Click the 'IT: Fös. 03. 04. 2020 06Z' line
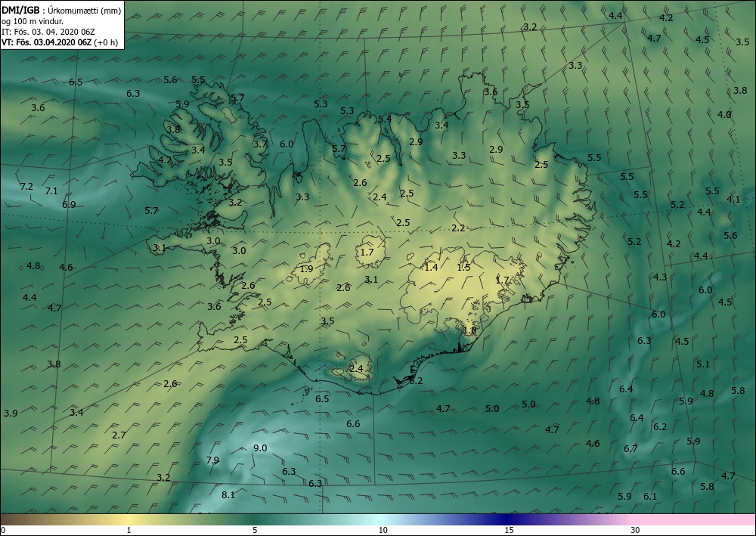This screenshot has width=756, height=536. click(48, 31)
